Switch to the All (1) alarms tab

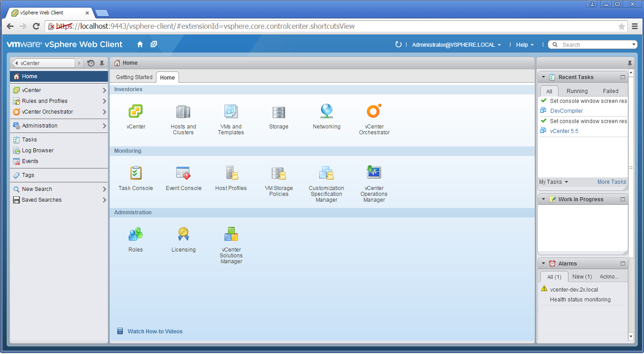tap(554, 277)
